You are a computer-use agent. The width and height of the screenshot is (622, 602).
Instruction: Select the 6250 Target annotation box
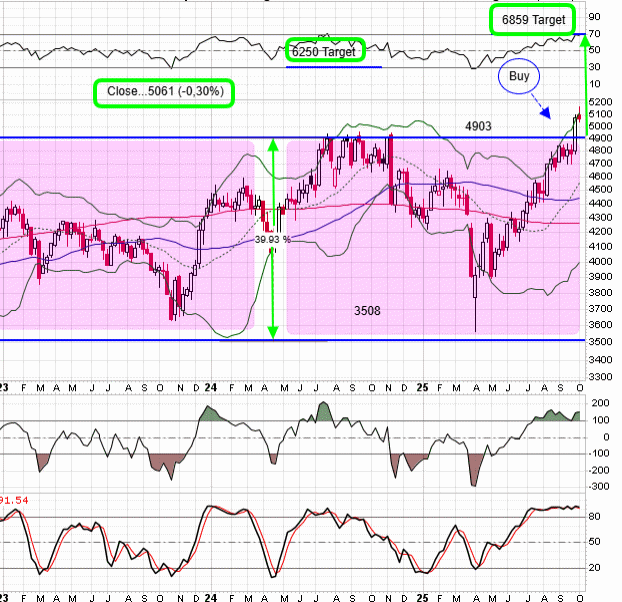324,50
